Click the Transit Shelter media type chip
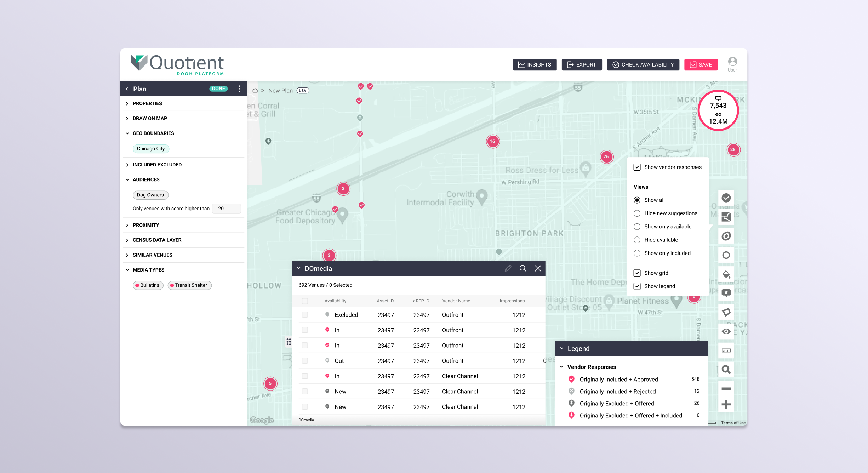 [x=189, y=285]
